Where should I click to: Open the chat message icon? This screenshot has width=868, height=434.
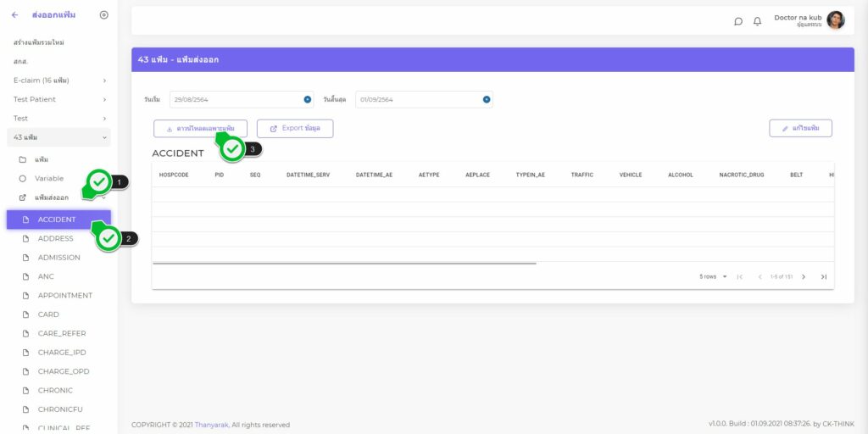pos(738,21)
